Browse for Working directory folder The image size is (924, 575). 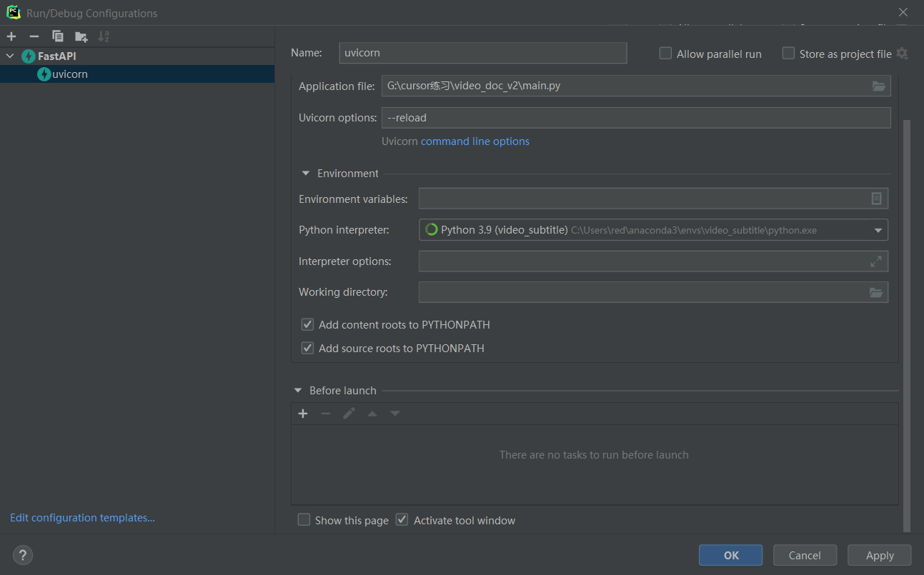coord(875,292)
